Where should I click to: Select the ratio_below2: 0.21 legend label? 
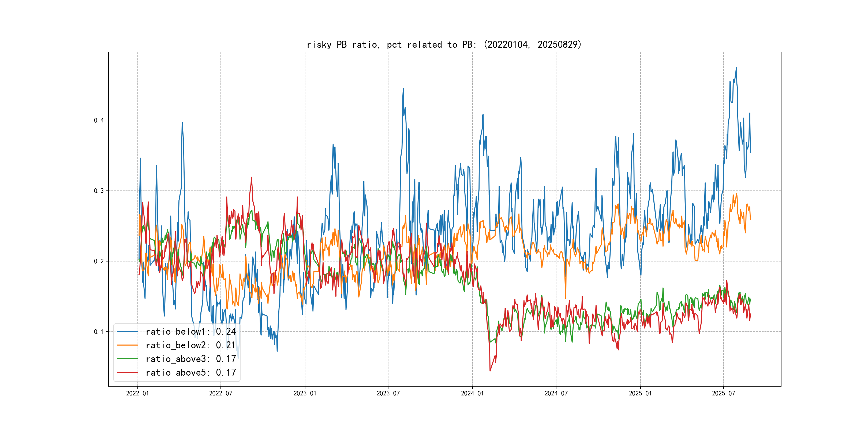click(x=191, y=345)
